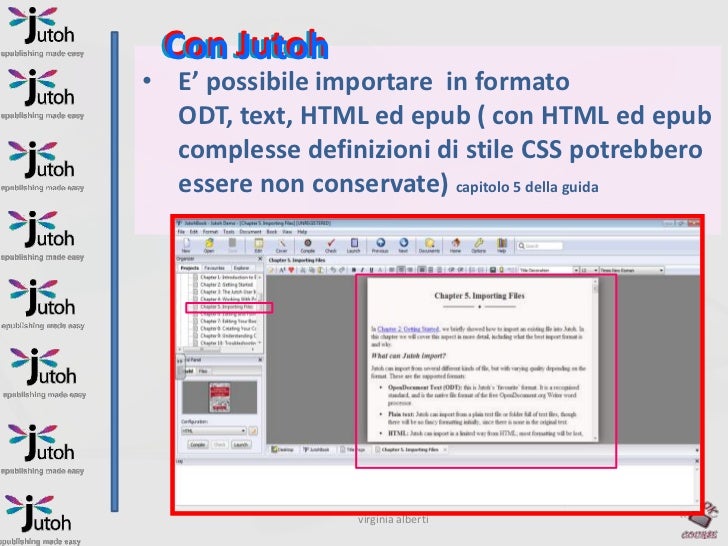Close the Organizer panel
Image resolution: width=728 pixels, height=546 pixels.
(x=260, y=259)
